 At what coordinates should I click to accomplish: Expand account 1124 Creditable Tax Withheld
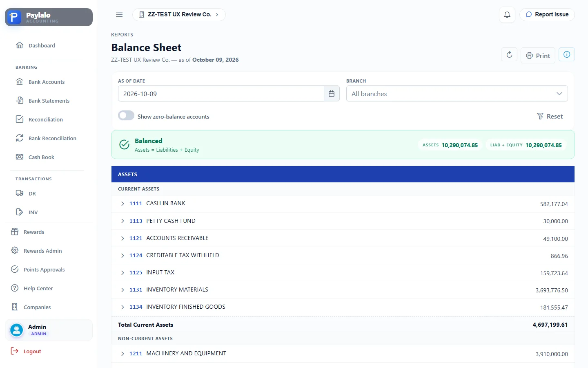122,256
